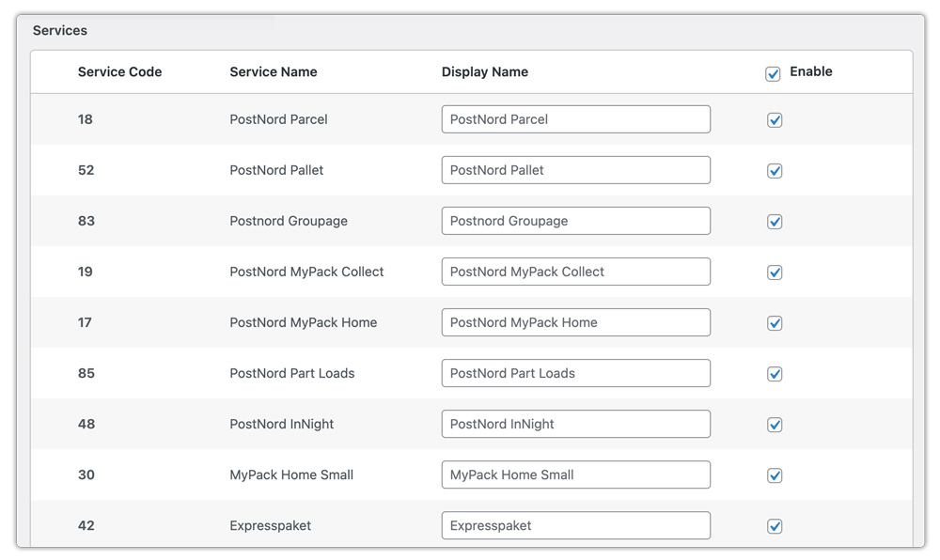The height and width of the screenshot is (560, 940).
Task: Uncheck Enable for PostNord InNight
Action: 775,425
